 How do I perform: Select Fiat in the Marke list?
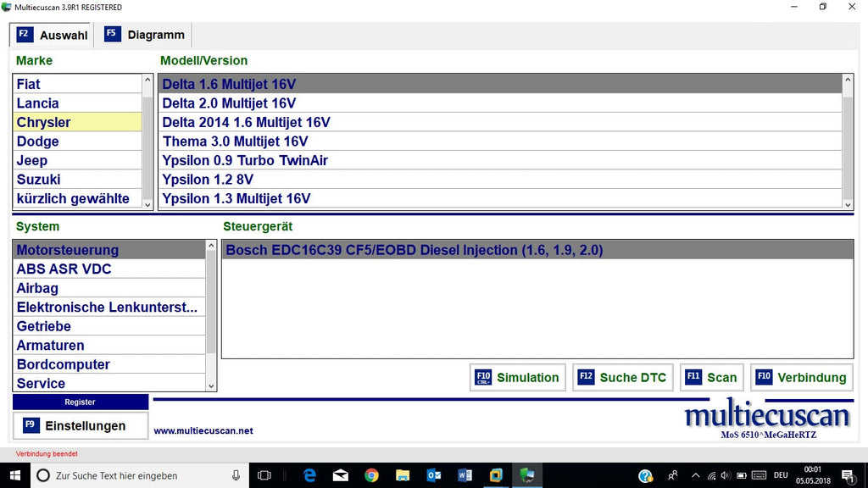click(x=77, y=84)
